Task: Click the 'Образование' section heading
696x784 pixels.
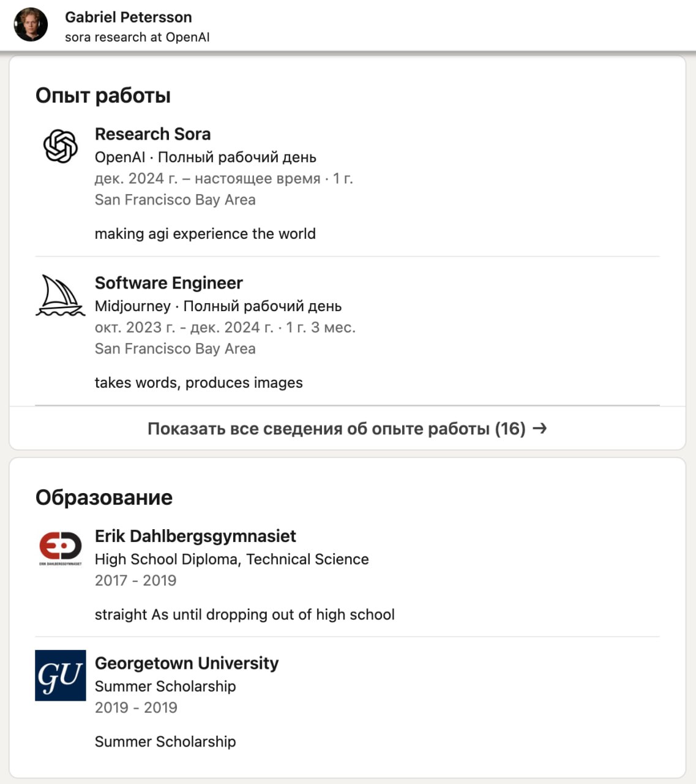Action: [104, 497]
